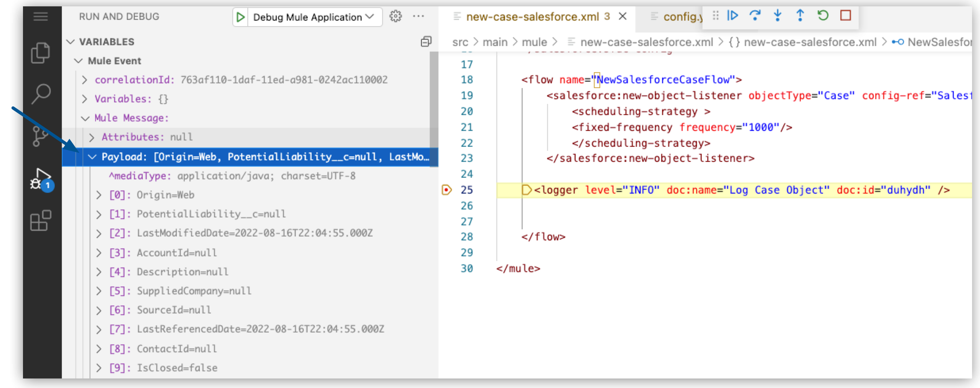
Task: Stop the Mule debugger
Action: pos(845,16)
